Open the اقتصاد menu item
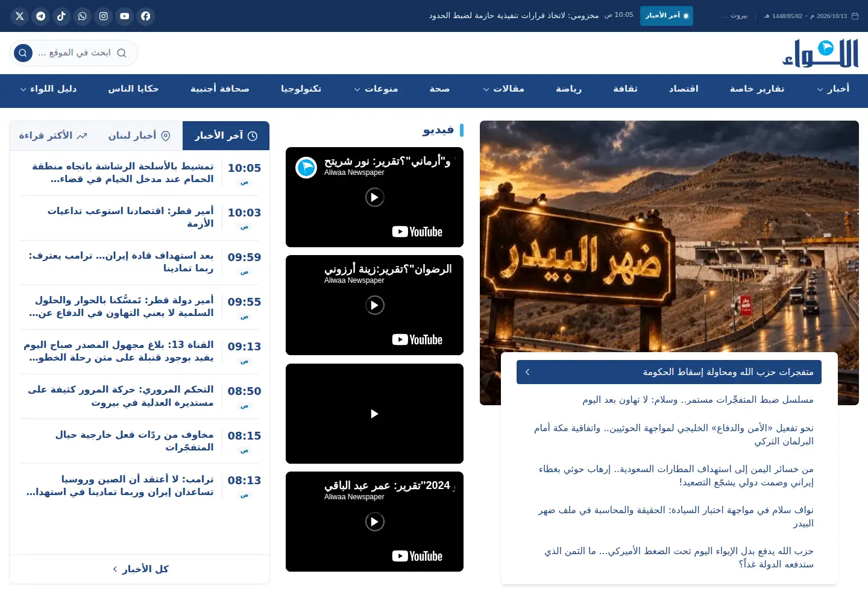Image resolution: width=868 pixels, height=603 pixels. click(x=684, y=89)
